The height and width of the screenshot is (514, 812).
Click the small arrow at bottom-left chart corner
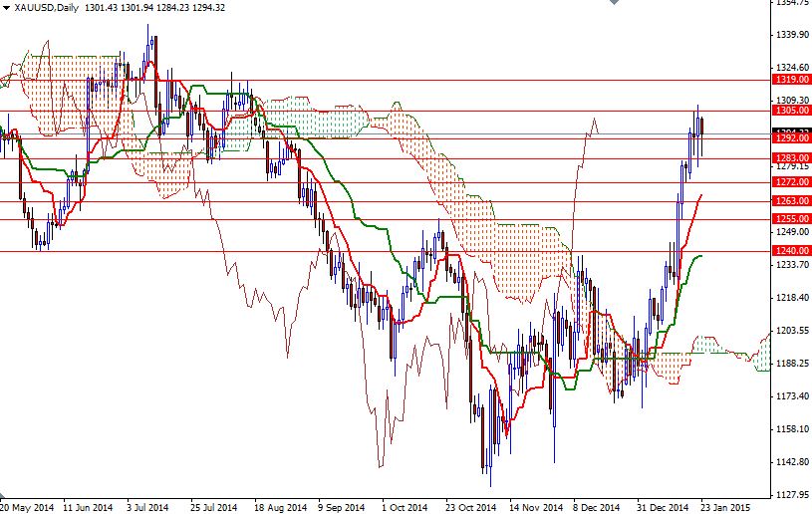click(x=4, y=493)
